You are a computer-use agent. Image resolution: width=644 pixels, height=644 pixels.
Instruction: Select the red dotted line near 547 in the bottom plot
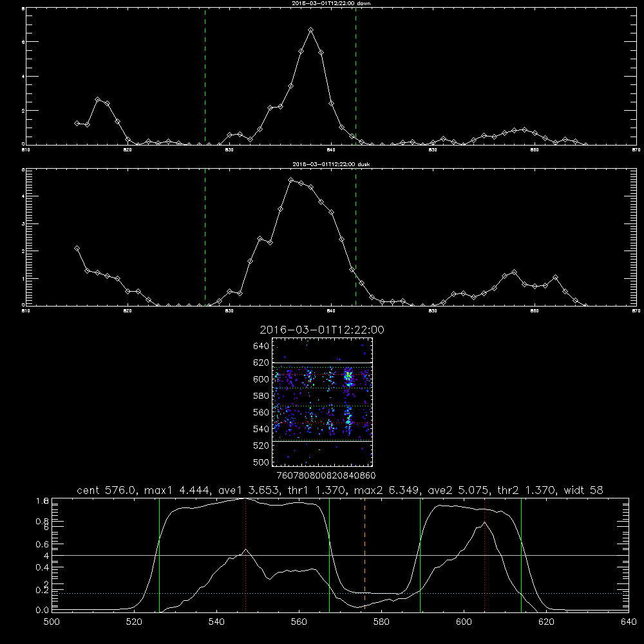coord(245,555)
